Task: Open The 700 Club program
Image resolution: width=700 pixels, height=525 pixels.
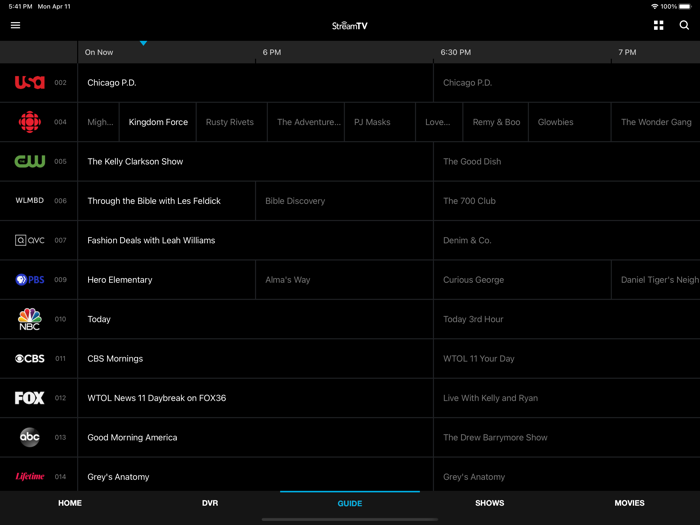Action: tap(567, 200)
